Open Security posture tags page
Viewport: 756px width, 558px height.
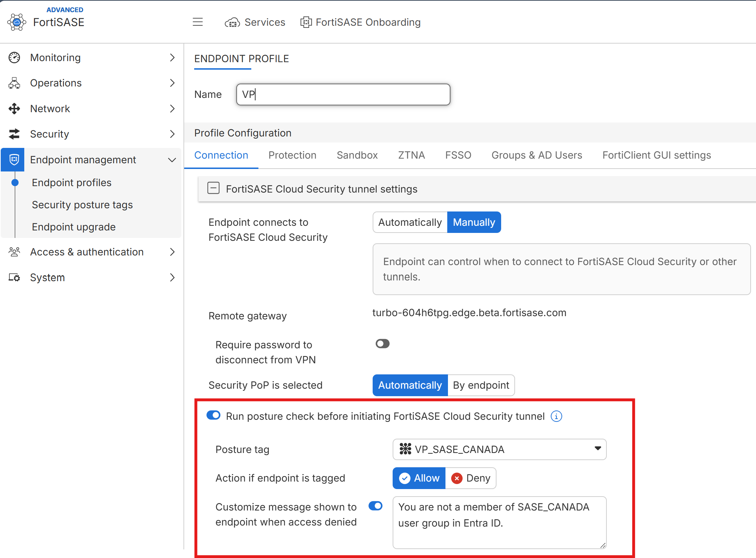tap(82, 205)
